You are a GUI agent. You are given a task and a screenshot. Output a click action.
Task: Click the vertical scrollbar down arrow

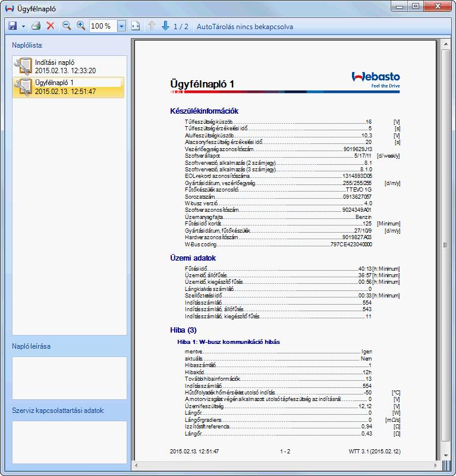coord(446,455)
